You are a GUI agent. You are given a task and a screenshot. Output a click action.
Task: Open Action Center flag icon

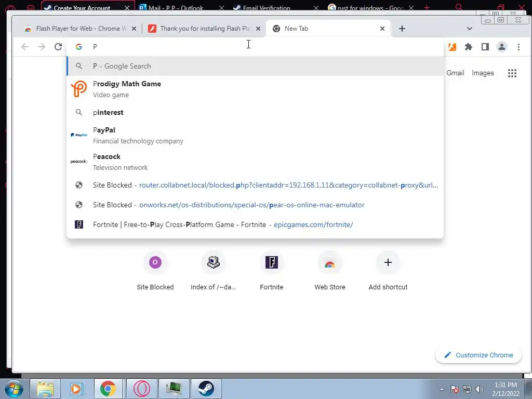(x=455, y=389)
